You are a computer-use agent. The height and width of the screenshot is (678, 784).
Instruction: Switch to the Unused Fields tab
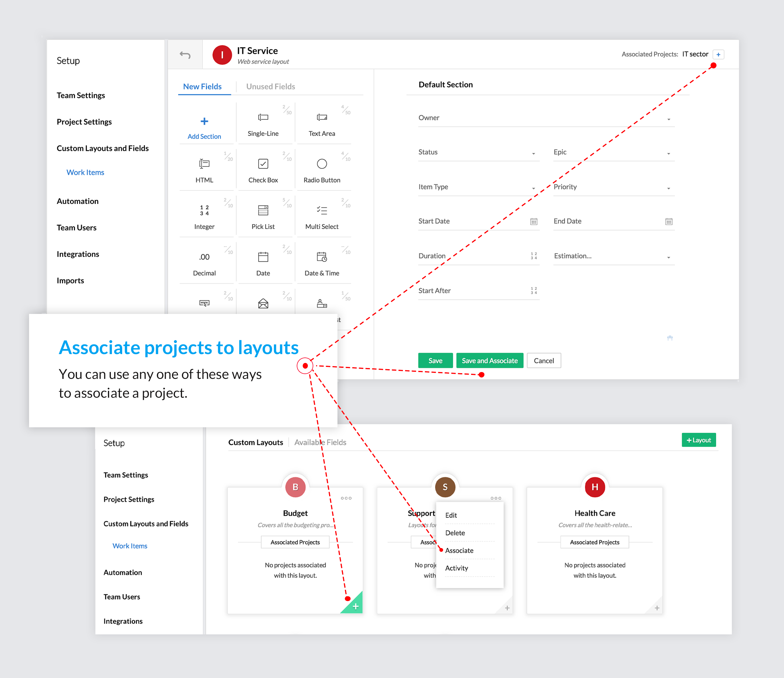coord(271,86)
